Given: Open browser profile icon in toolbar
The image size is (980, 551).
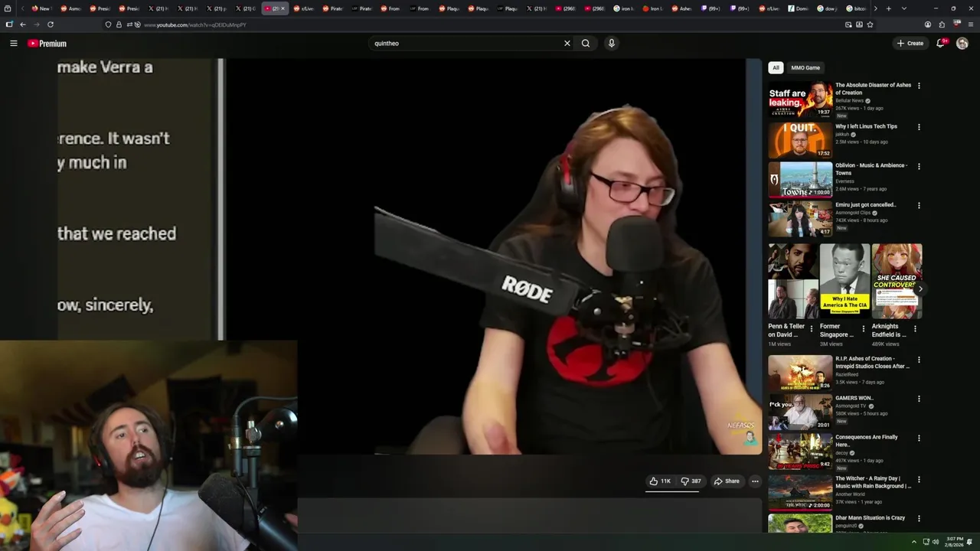Looking at the screenshot, I should coord(928,24).
